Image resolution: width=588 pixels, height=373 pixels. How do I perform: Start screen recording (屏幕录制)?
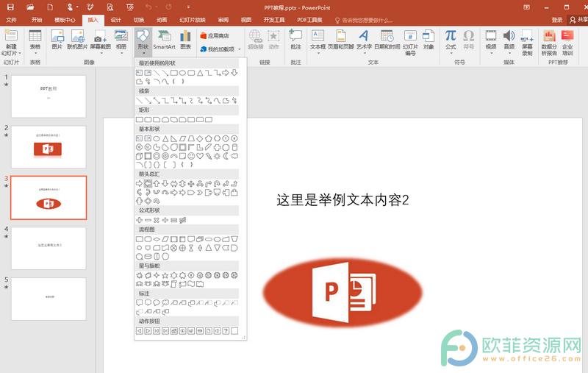(x=527, y=43)
